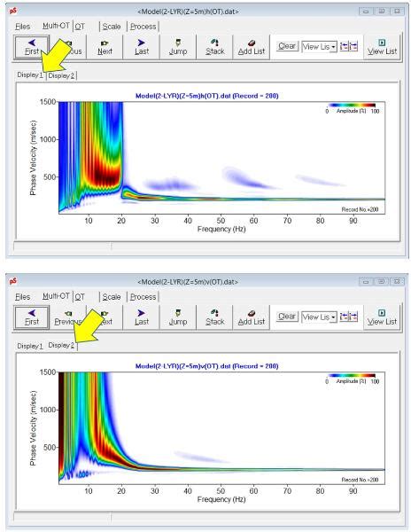Screen dimensions: 411x532
Task: Click amplitude color bar in bottom v(OT) chart
Action: 352,376
